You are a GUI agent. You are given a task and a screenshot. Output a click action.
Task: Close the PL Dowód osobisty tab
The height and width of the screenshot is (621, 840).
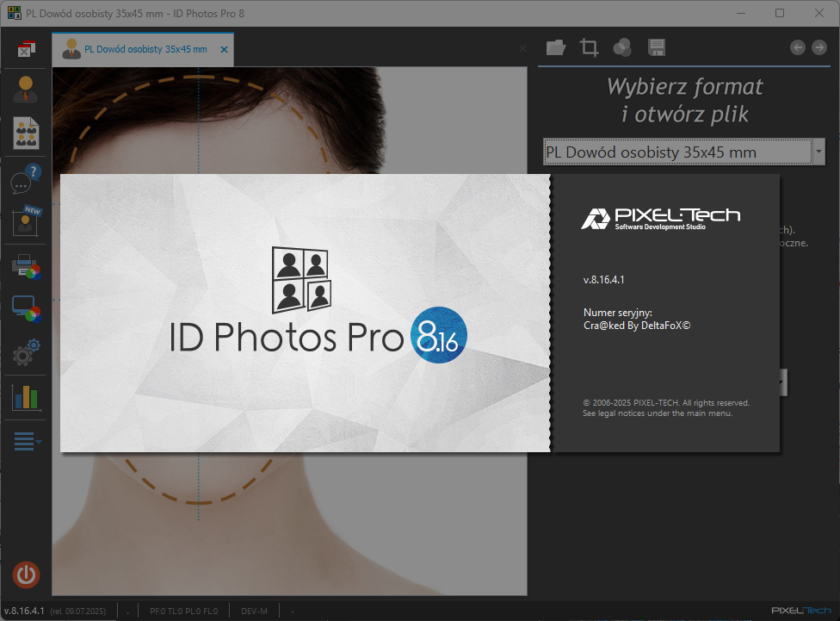224,49
